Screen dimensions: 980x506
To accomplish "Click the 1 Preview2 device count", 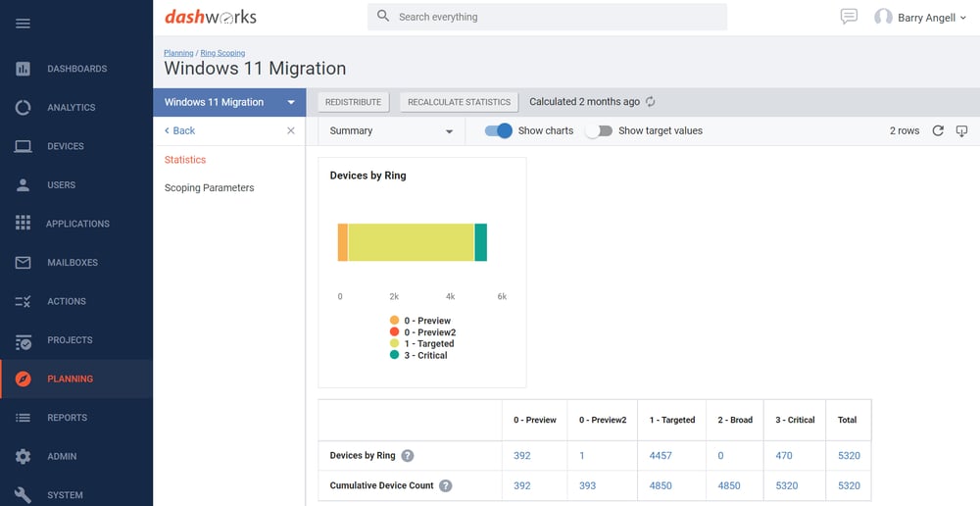I will (582, 456).
